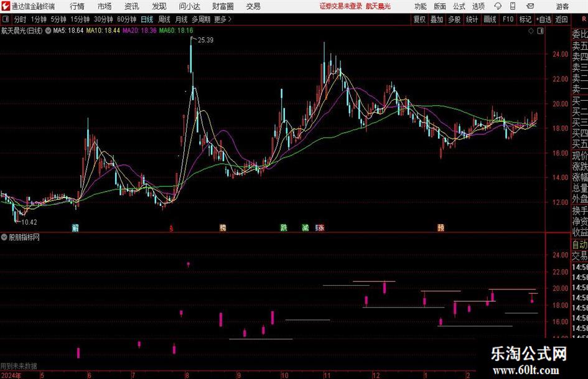Click the 解 event marker icon
Viewport: 588px width, 379px height.
75,227
